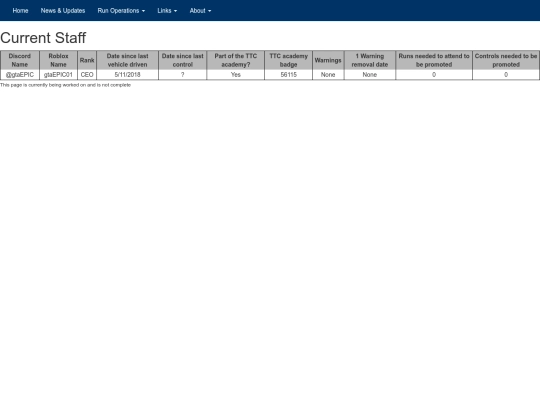
Task: Click the Warnings column header
Action: point(328,60)
